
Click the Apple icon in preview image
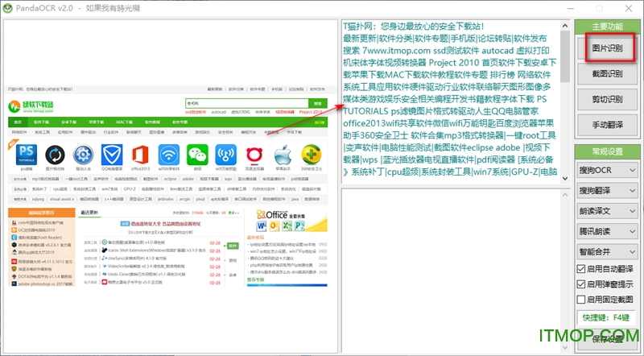[283, 155]
